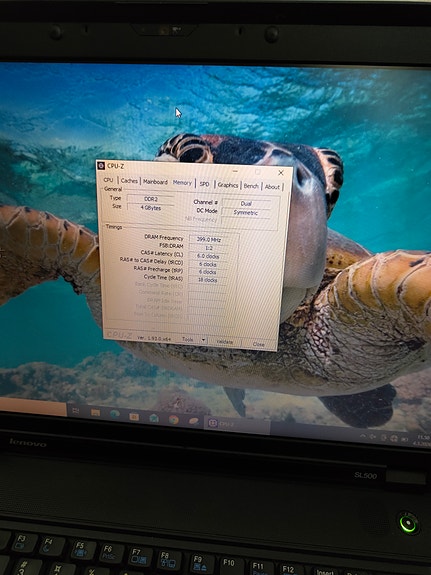Click the CAS# Latency (CL) label
The image size is (431, 575).
pos(162,253)
